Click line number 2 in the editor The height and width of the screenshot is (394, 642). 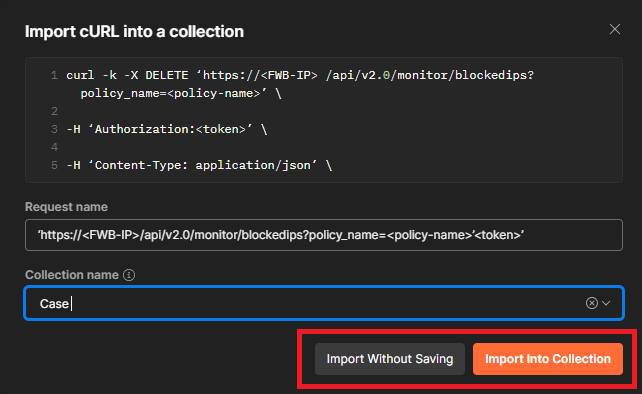tap(54, 111)
